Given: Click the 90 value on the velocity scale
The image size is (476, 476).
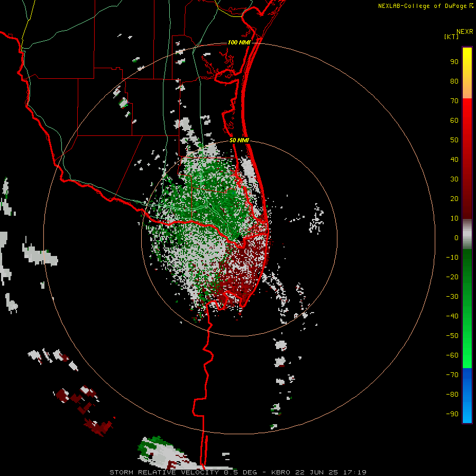Looking at the screenshot, I should (x=454, y=62).
